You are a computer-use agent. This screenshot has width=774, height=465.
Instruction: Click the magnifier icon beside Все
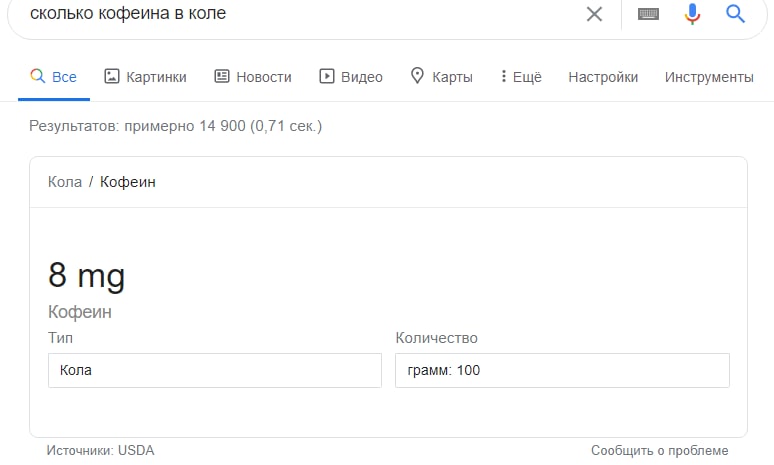point(38,76)
